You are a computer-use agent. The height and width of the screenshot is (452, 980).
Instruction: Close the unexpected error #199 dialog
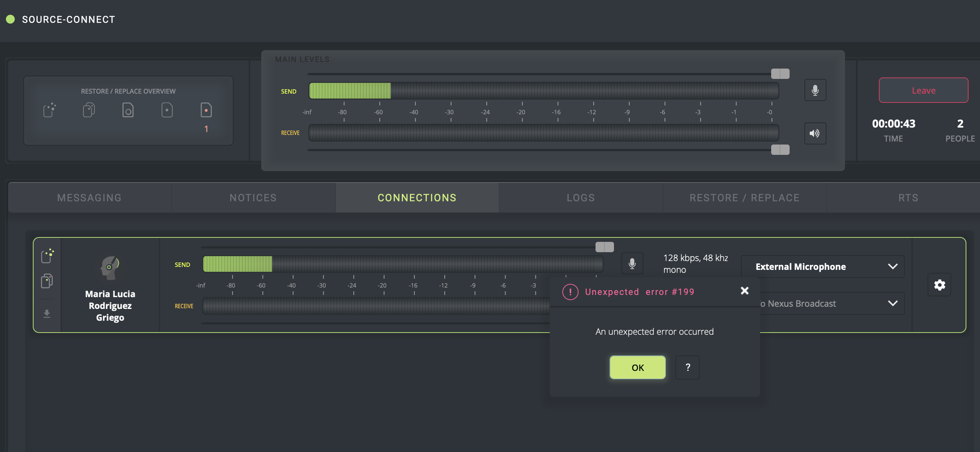[745, 291]
